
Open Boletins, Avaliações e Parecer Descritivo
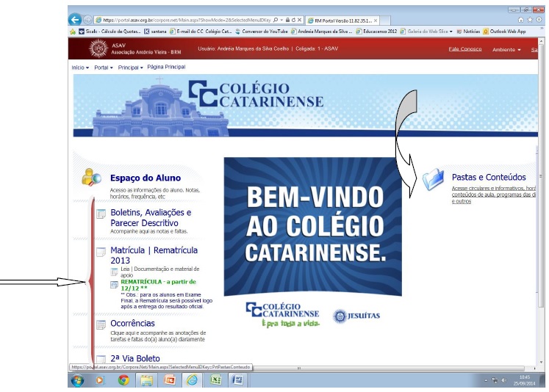point(151,217)
